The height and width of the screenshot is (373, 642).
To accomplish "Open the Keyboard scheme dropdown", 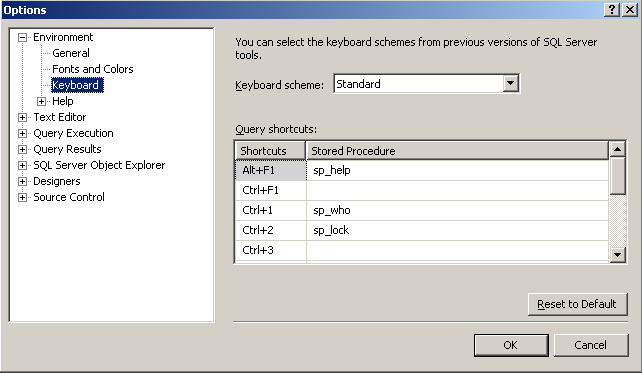I will pyautogui.click(x=510, y=84).
